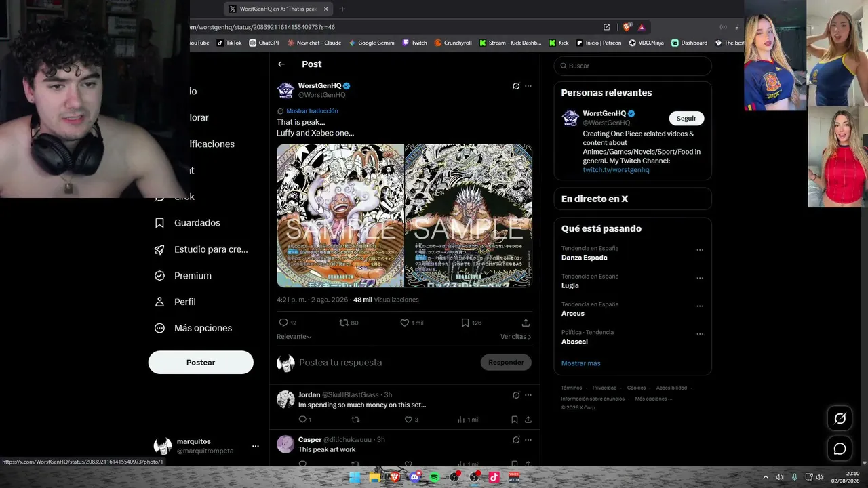This screenshot has width=868, height=488.
Task: Open more options on WorstGenHQ post
Action: (528, 86)
